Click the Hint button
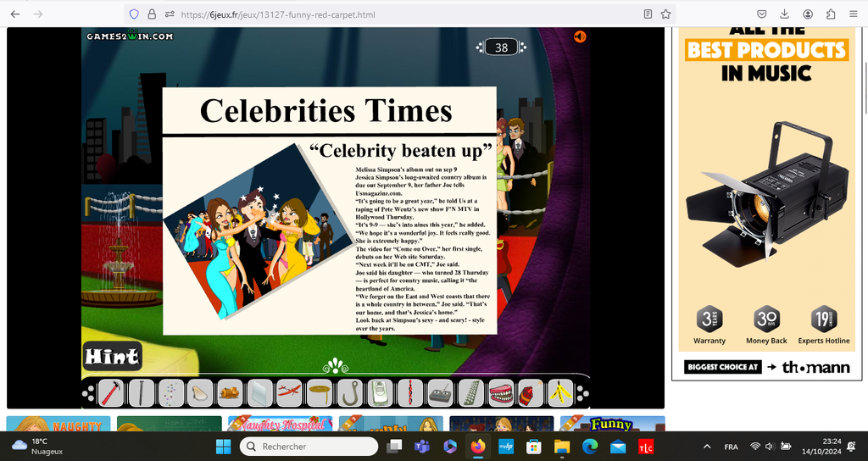This screenshot has height=461, width=868. [x=111, y=357]
